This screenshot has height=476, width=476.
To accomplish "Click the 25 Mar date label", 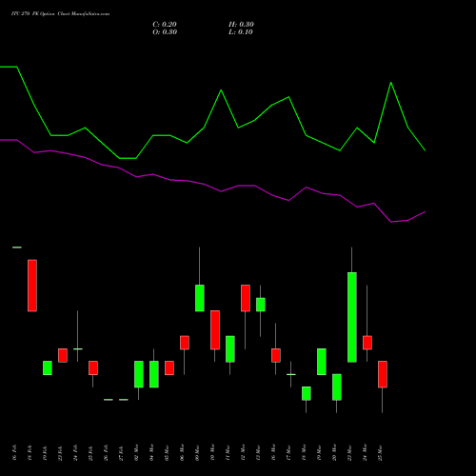I will [x=380, y=452].
